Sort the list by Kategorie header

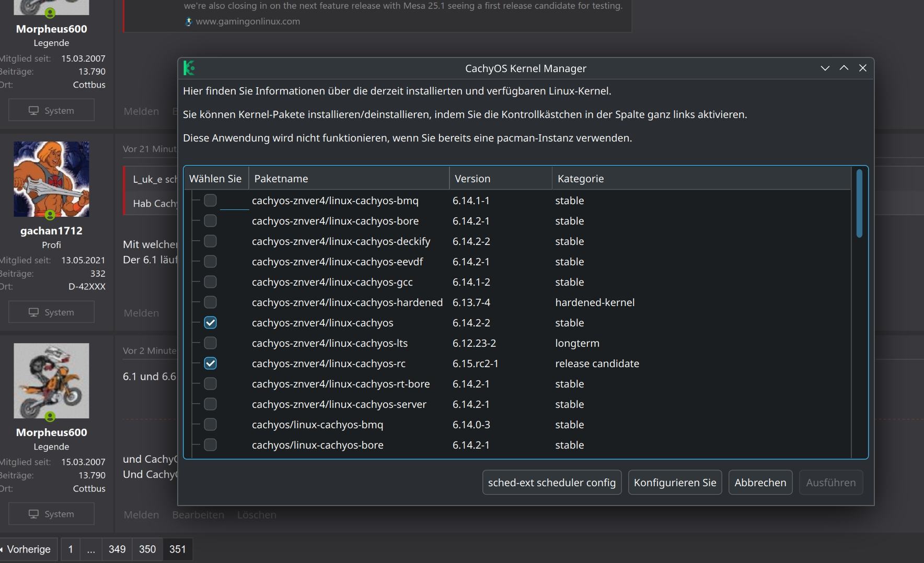[701, 179]
